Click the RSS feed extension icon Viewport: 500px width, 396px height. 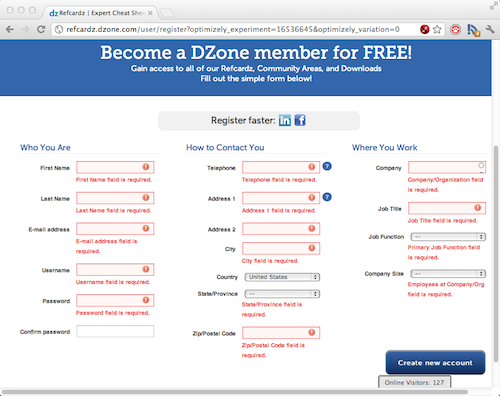coord(473,30)
